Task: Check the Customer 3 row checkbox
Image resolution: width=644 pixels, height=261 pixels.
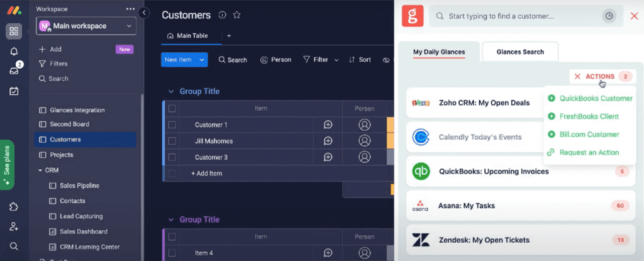Action: [x=172, y=157]
